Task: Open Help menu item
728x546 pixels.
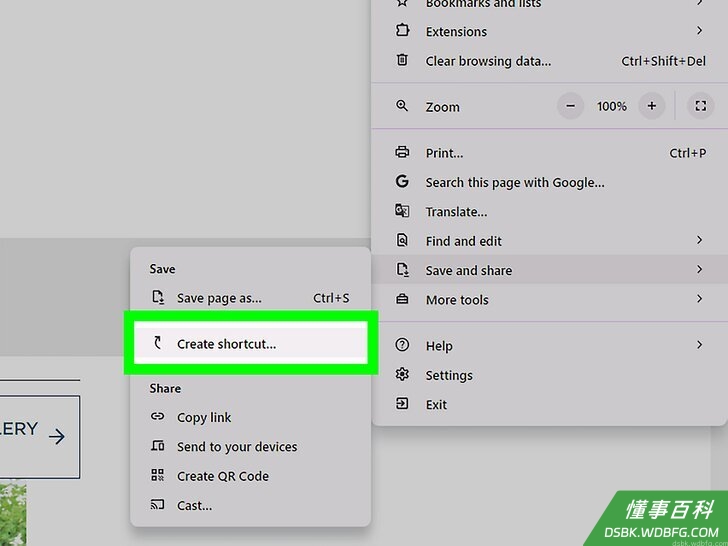Action: 549,345
